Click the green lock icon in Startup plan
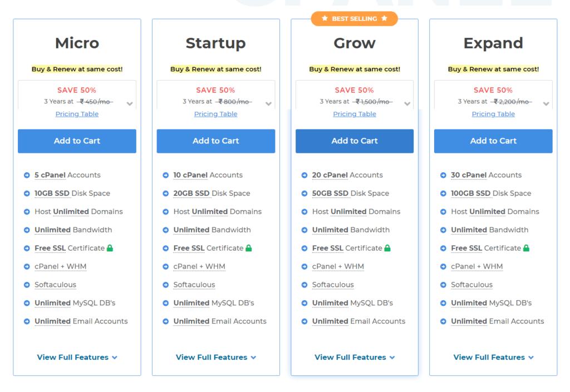 [x=249, y=248]
